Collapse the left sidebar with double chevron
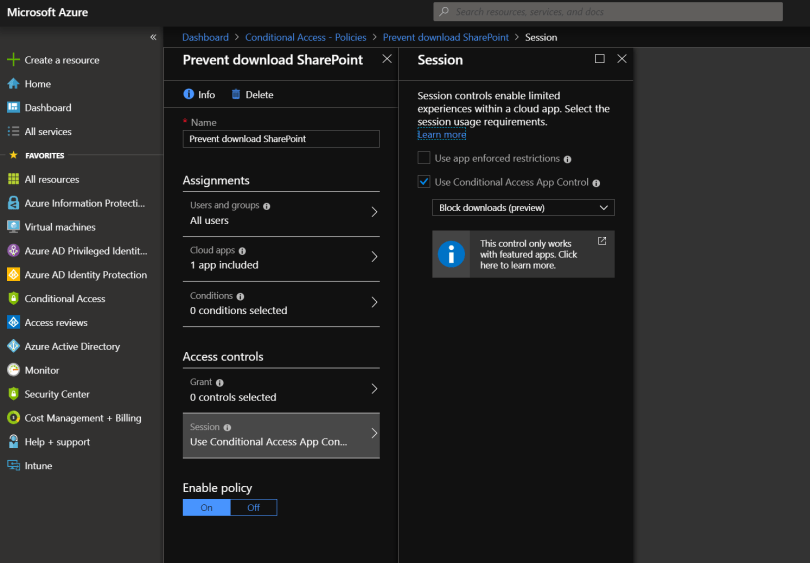 click(153, 37)
